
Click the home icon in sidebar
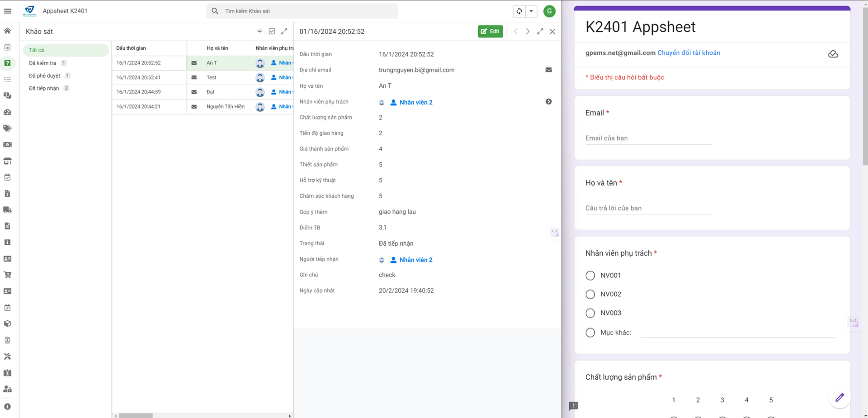[x=8, y=31]
